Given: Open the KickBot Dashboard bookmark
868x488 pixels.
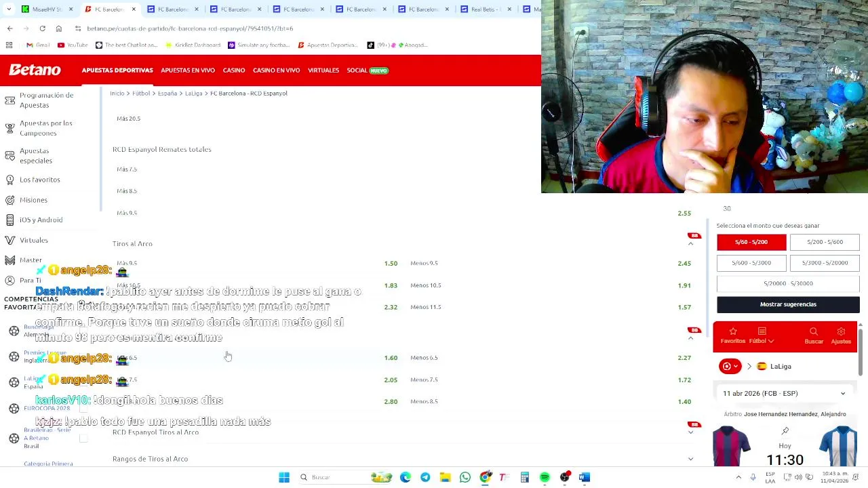Looking at the screenshot, I should 193,45.
